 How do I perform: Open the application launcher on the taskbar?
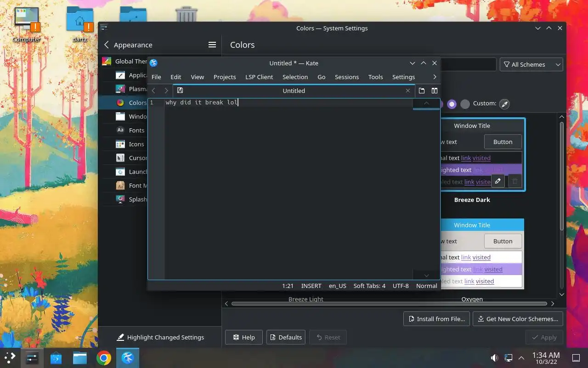10,357
